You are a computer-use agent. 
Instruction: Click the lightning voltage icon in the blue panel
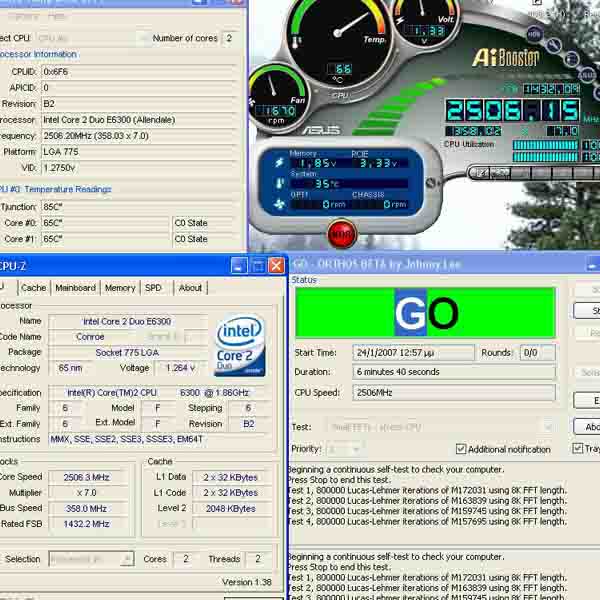(x=279, y=163)
